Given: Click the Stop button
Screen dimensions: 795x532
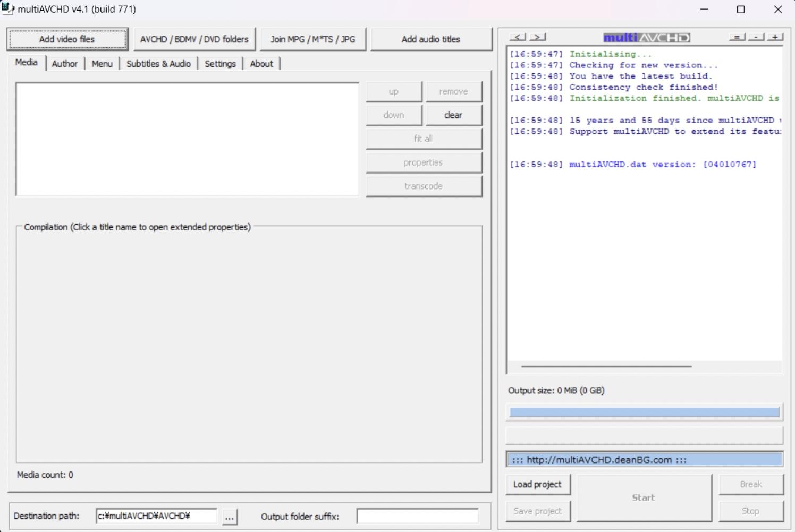Looking at the screenshot, I should pos(751,511).
